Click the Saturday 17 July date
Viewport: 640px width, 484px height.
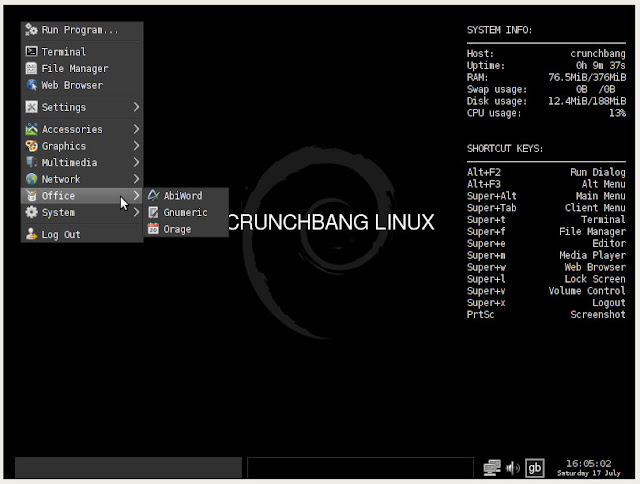tap(589, 473)
